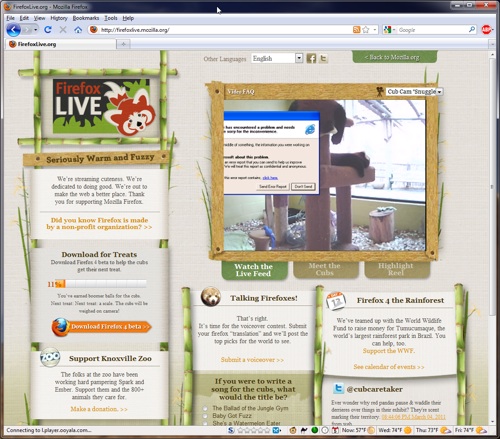Click the search magnifier icon
The image size is (500, 439).
[472, 30]
